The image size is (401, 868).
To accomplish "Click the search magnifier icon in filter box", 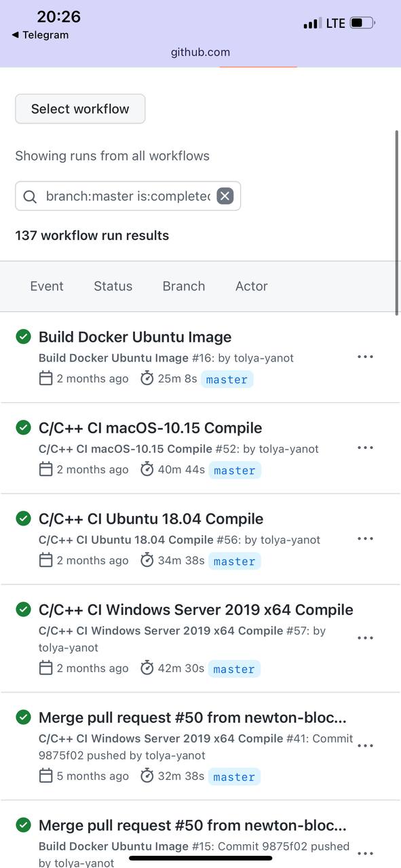I will tap(30, 197).
